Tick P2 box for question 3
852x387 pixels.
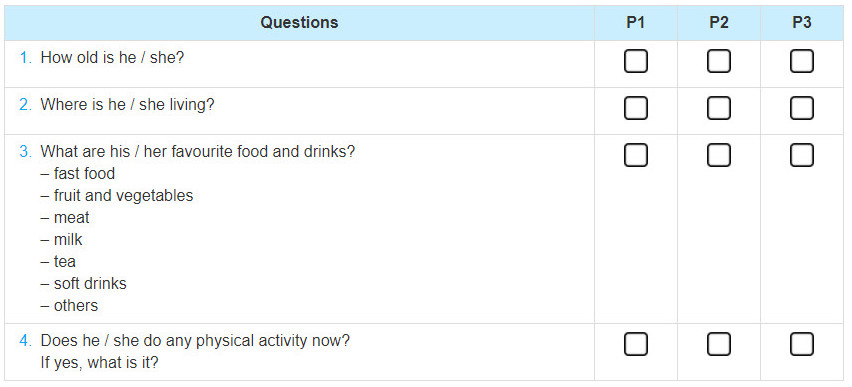[x=718, y=155]
